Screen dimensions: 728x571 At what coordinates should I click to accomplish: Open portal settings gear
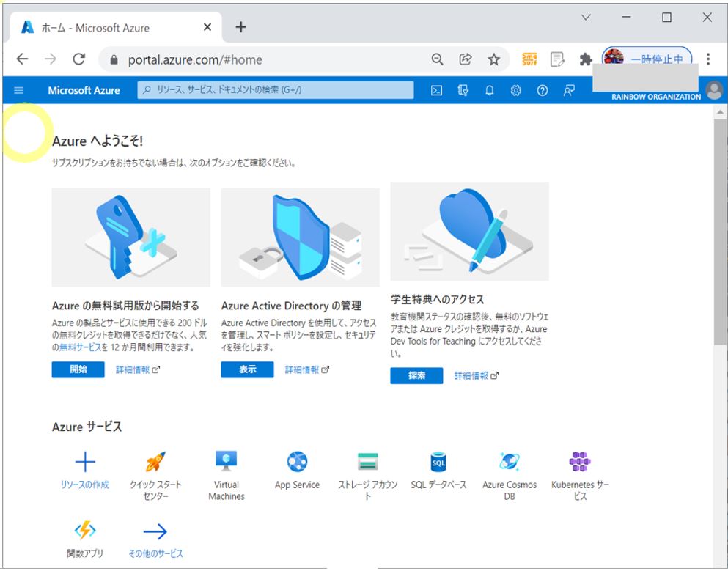click(x=516, y=91)
